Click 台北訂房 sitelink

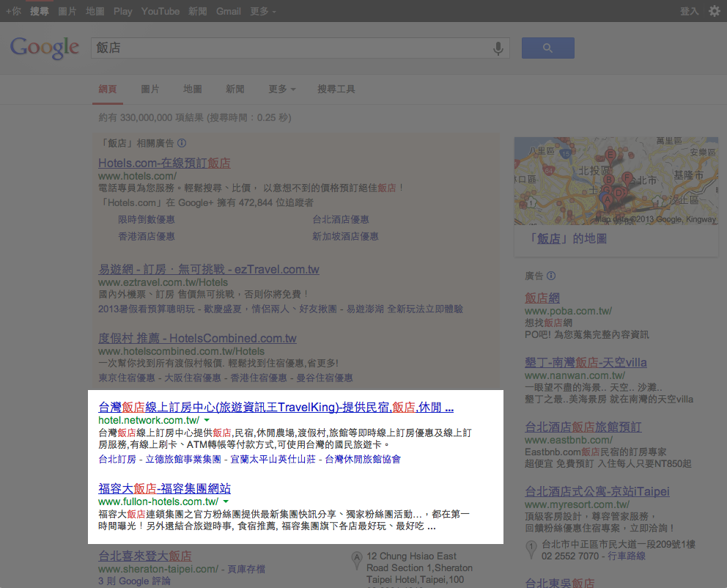pos(117,459)
